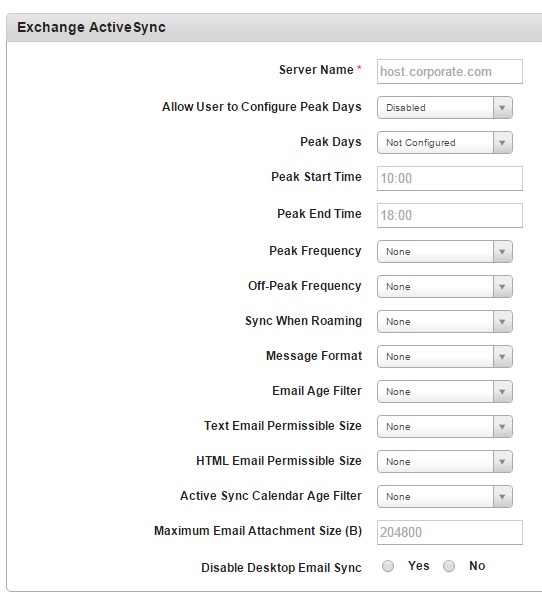Select the Message Format dropdown
This screenshot has width=542, height=598.
[x=445, y=357]
